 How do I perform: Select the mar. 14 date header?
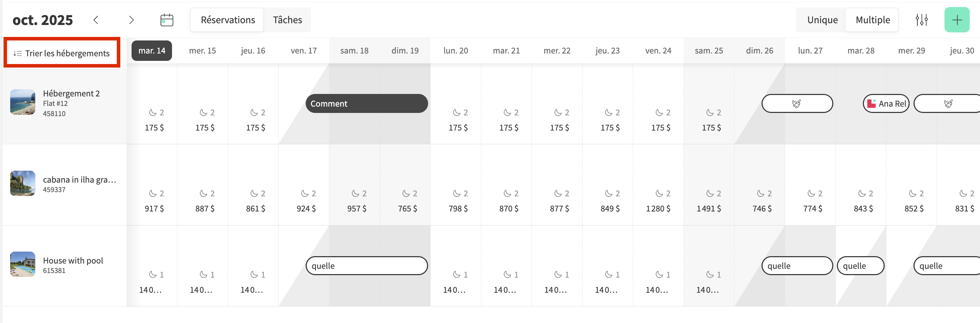[151, 51]
